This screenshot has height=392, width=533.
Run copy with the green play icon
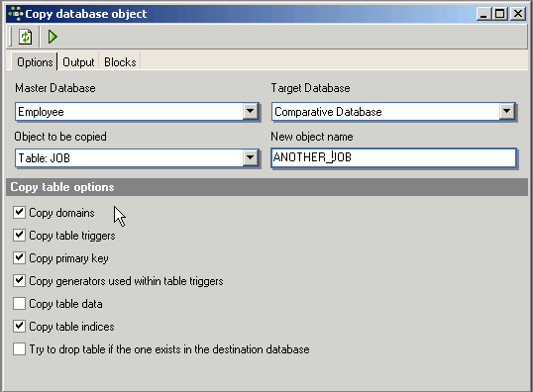tap(53, 37)
